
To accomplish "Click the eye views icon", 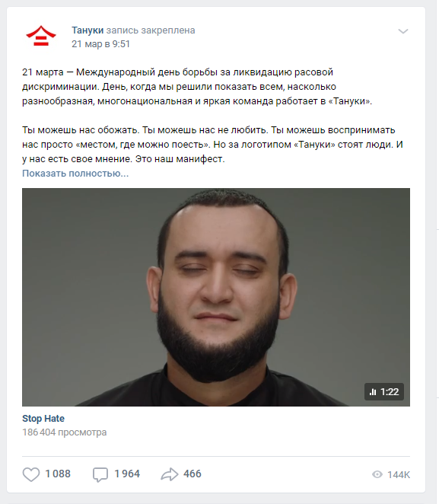I will tap(377, 474).
